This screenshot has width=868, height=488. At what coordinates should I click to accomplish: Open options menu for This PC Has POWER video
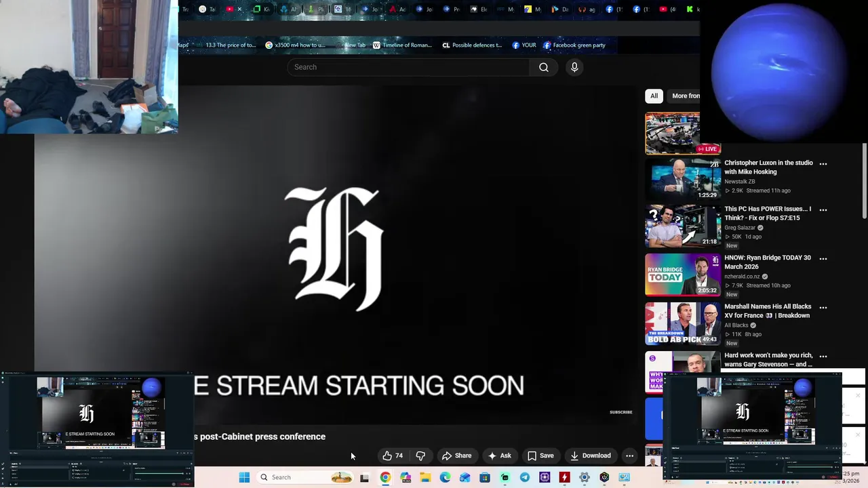(x=823, y=210)
